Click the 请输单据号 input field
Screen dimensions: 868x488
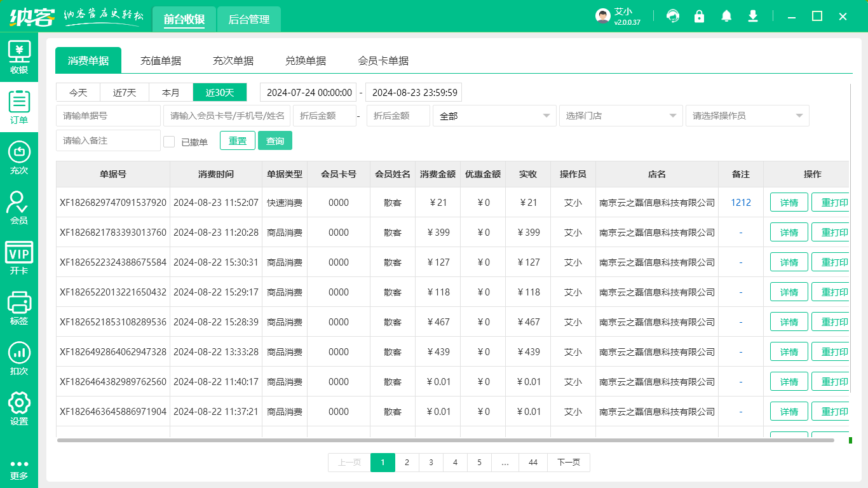coord(108,116)
